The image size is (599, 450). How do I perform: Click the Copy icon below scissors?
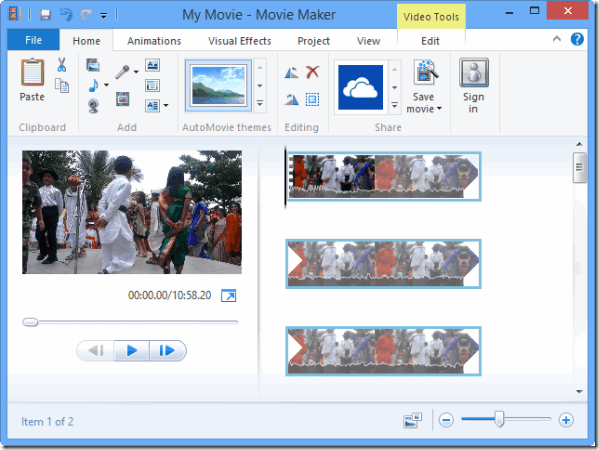62,86
